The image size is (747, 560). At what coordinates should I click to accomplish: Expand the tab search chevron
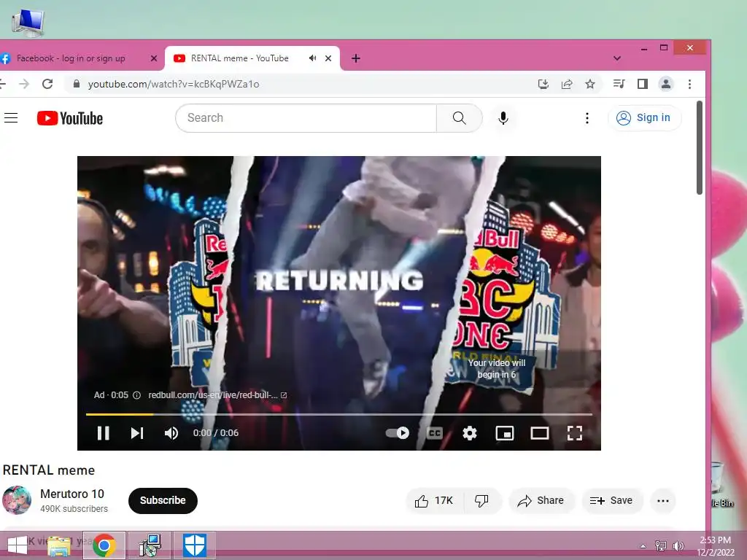click(x=617, y=58)
